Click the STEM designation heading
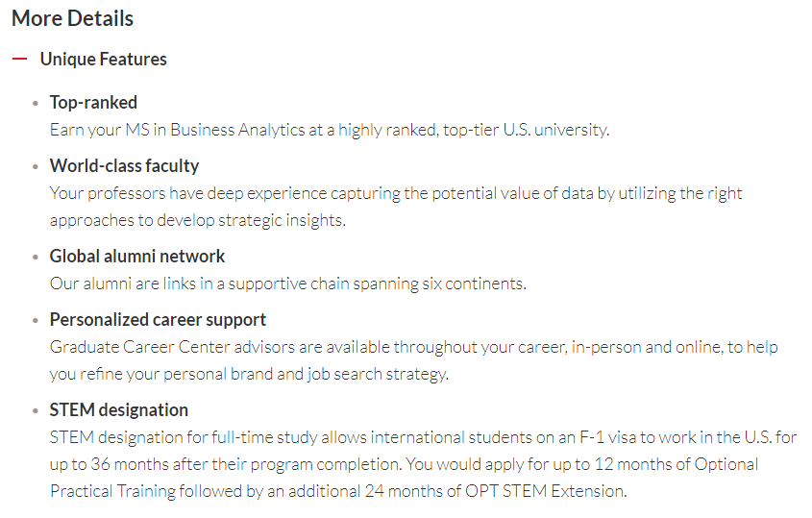Image resolution: width=812 pixels, height=518 pixels. coord(118,410)
